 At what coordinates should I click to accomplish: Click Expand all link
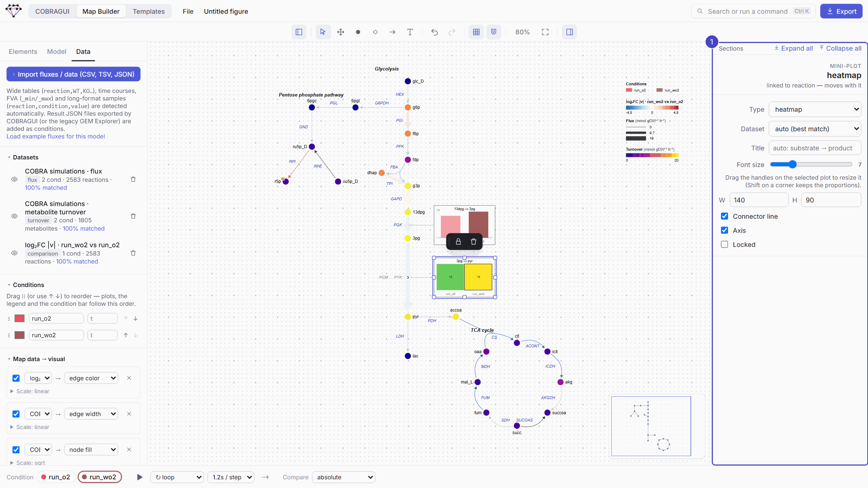pos(793,48)
